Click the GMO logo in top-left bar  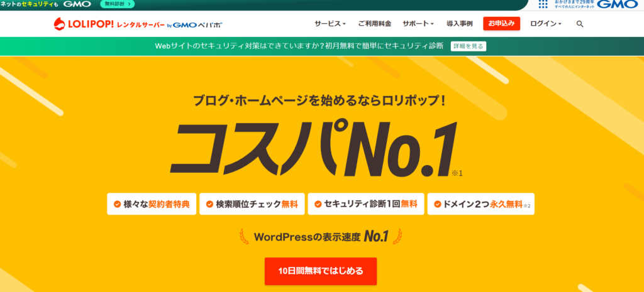pyautogui.click(x=77, y=4)
